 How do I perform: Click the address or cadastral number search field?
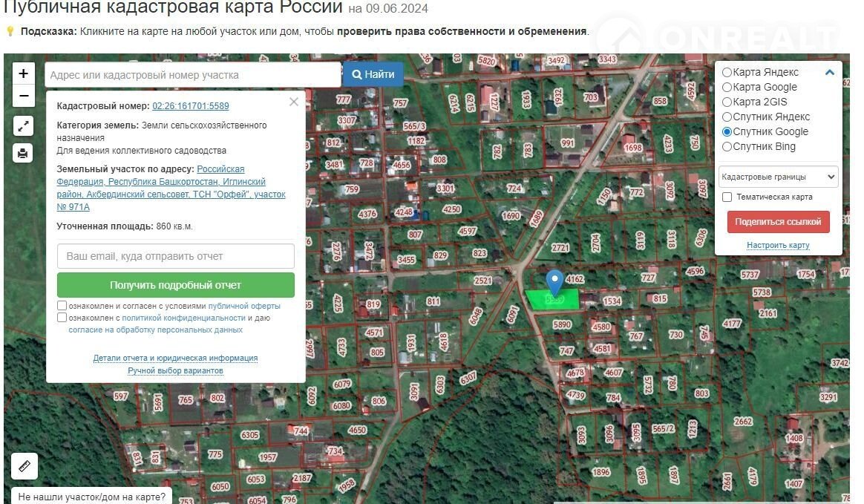click(x=193, y=75)
